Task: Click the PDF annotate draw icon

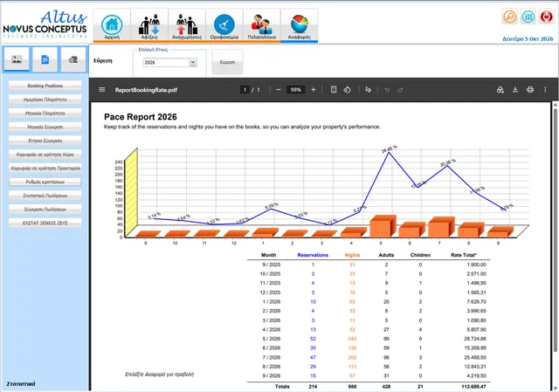Action: [368, 90]
